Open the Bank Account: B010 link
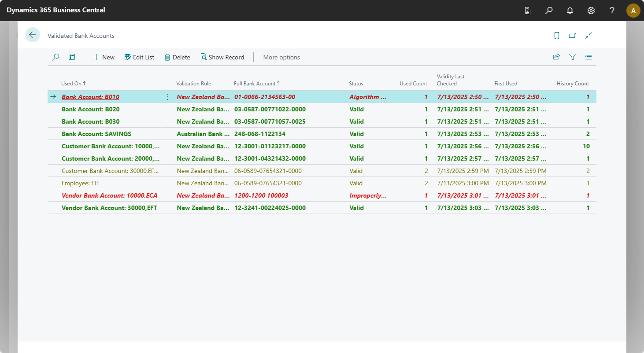 (90, 97)
